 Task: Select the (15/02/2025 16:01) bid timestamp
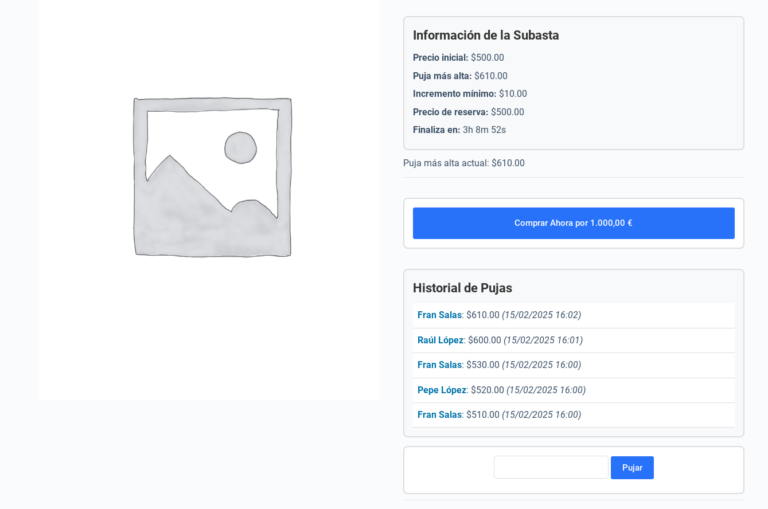click(x=543, y=340)
